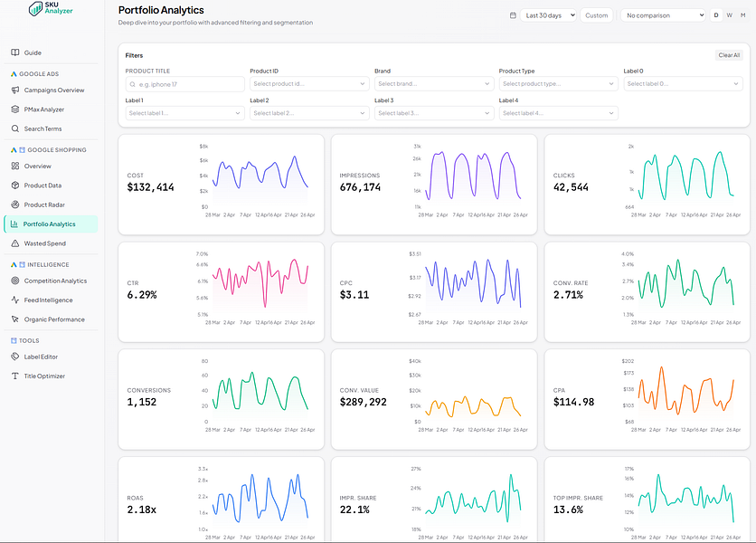Image resolution: width=756 pixels, height=543 pixels.
Task: Click the Clear All filters button
Action: tap(729, 55)
